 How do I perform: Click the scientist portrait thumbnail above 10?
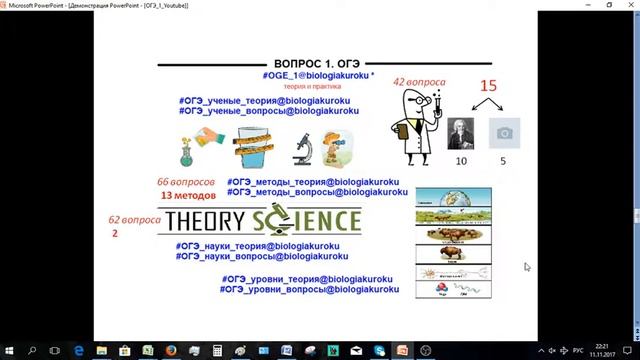point(461,133)
